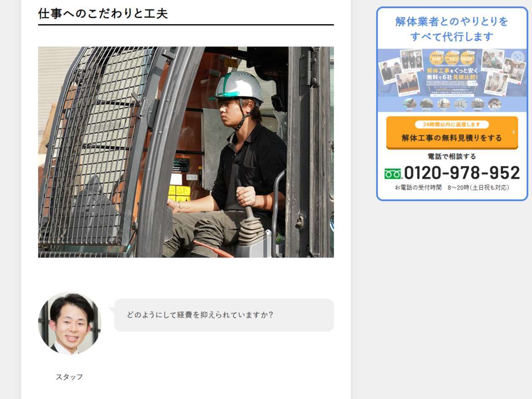Viewport: 532px width, 399px height.
Task: Call the number 0120-978-952
Action: pos(461,173)
